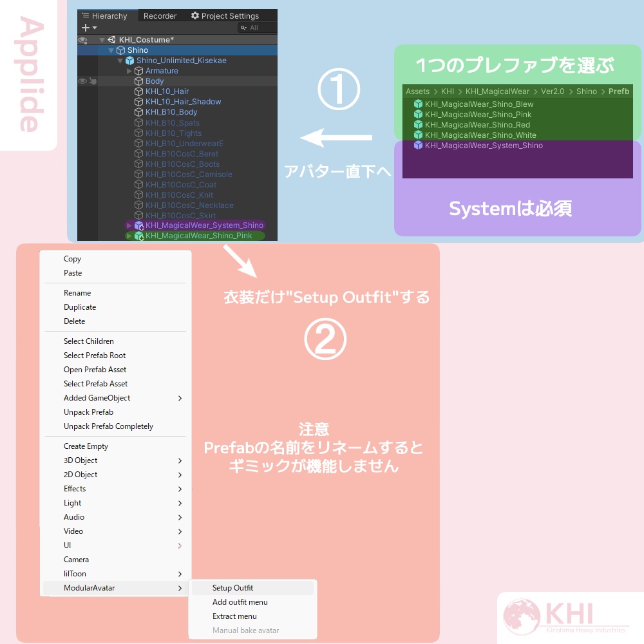The image size is (644, 644).
Task: Choose Delete in the context menu
Action: [115, 321]
